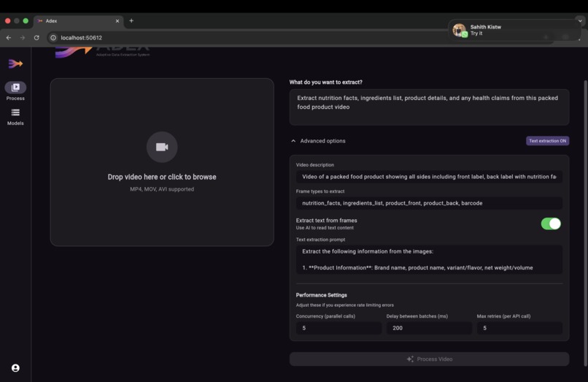Reload the localhost page
588x382 pixels.
(36, 37)
